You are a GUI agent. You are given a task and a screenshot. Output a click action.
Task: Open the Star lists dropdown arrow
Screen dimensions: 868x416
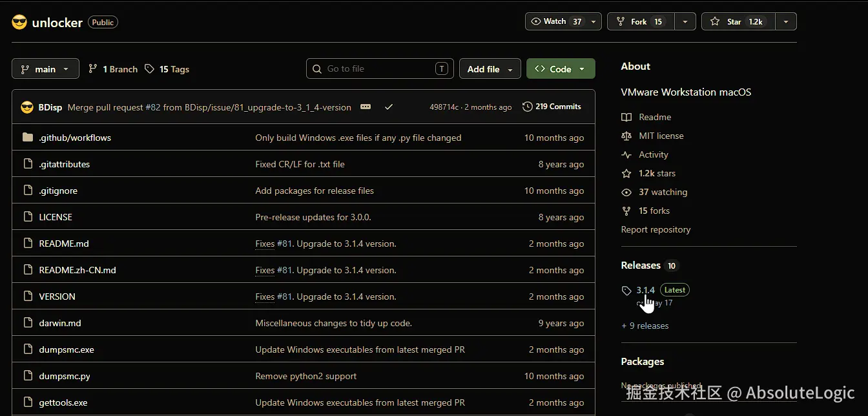[x=786, y=21]
